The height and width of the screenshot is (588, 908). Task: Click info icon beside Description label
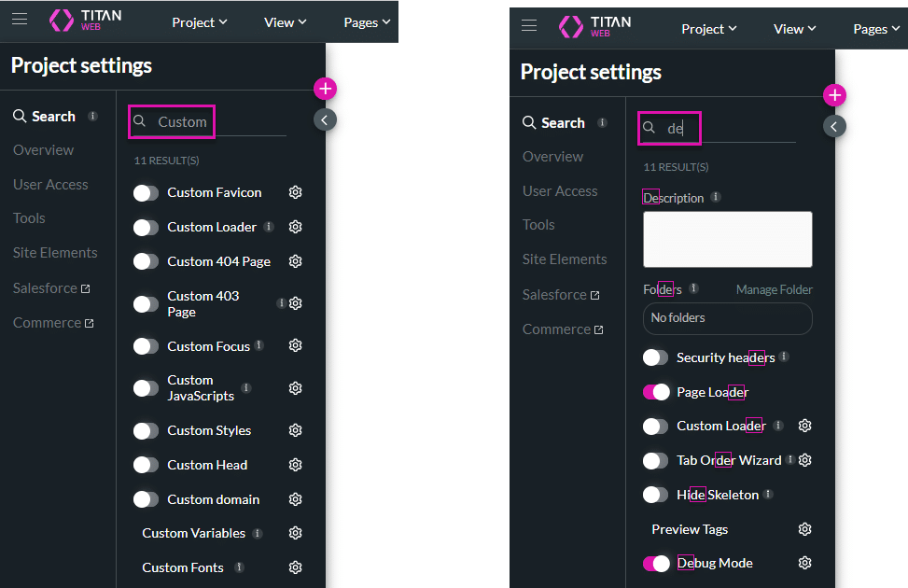coord(716,198)
